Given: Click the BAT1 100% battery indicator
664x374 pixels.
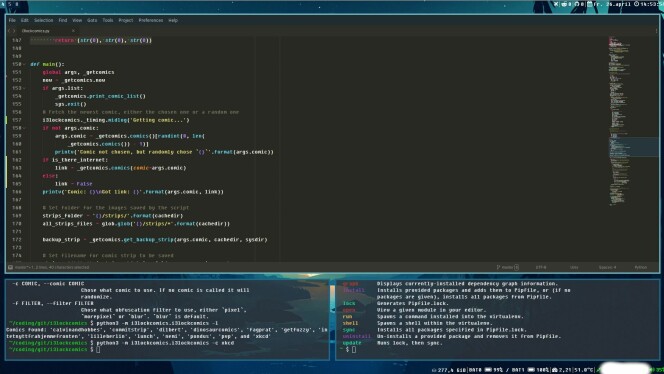Looking at the screenshot, I should (530, 370).
